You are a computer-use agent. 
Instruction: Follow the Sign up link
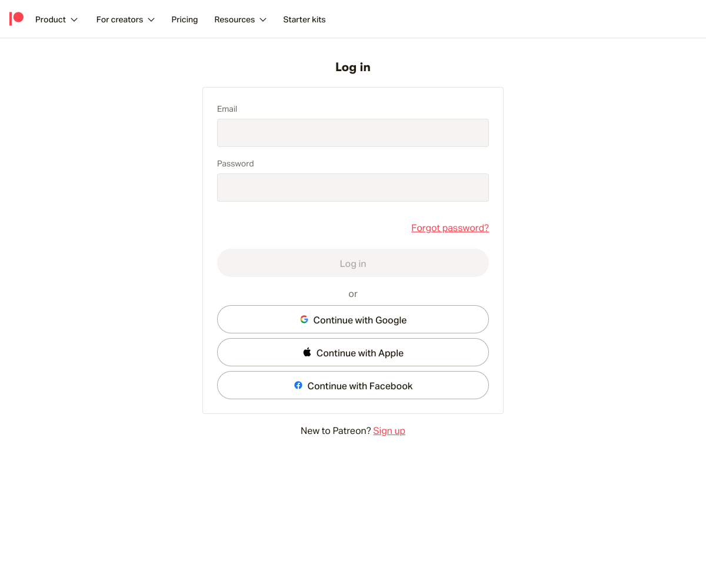tap(389, 430)
